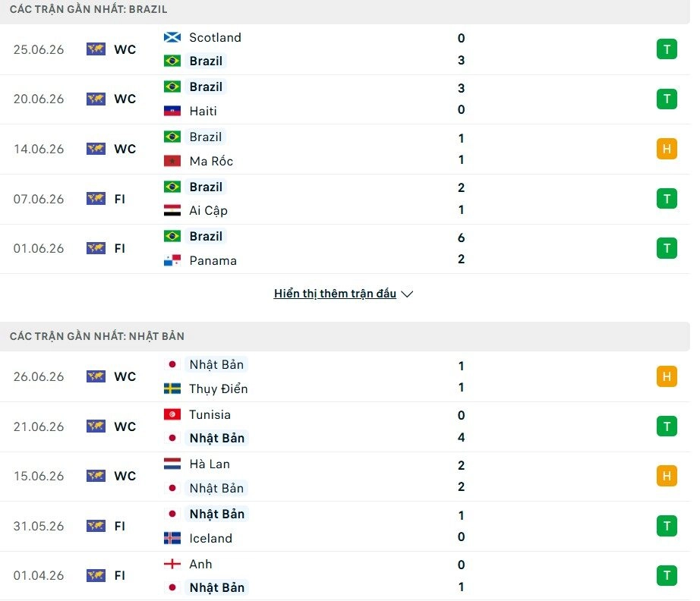Click the Ai Cập flag icon

click(x=172, y=210)
